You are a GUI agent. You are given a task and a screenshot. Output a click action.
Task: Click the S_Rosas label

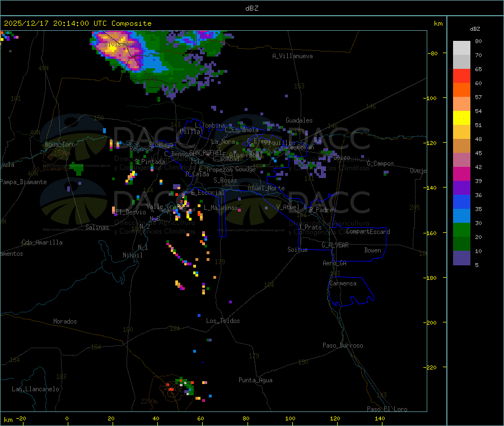225,180
